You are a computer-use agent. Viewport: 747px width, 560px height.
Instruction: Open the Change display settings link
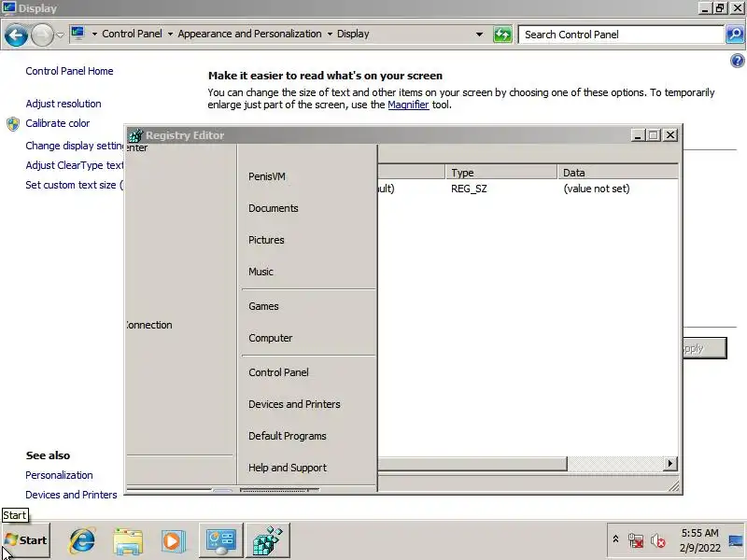click(x=75, y=146)
